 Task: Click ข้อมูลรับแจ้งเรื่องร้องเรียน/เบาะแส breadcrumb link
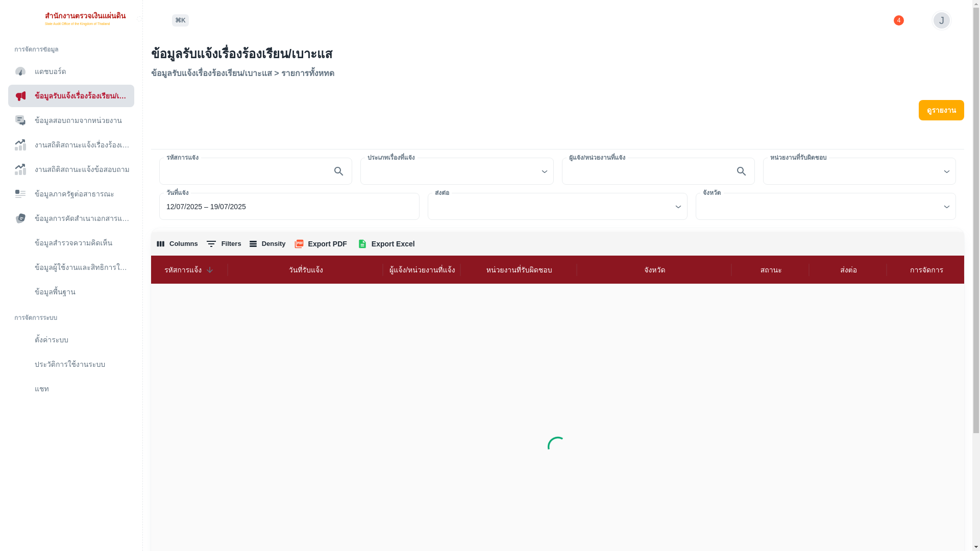[x=211, y=73]
